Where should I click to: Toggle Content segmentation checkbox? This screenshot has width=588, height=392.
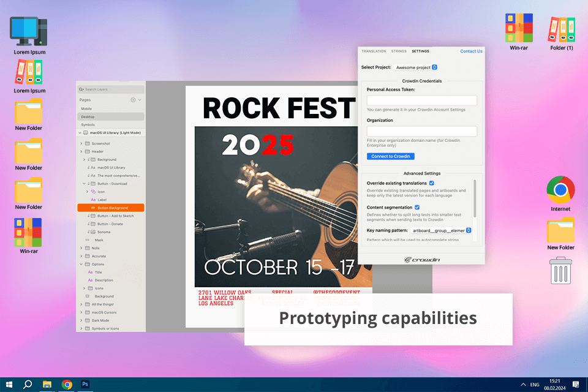point(417,207)
